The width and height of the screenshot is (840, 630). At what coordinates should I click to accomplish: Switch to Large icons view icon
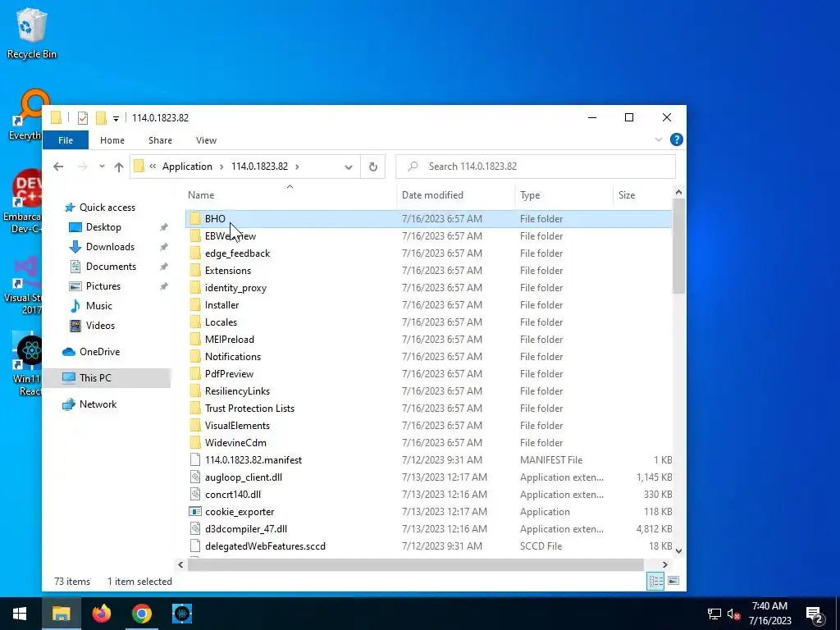click(673, 582)
